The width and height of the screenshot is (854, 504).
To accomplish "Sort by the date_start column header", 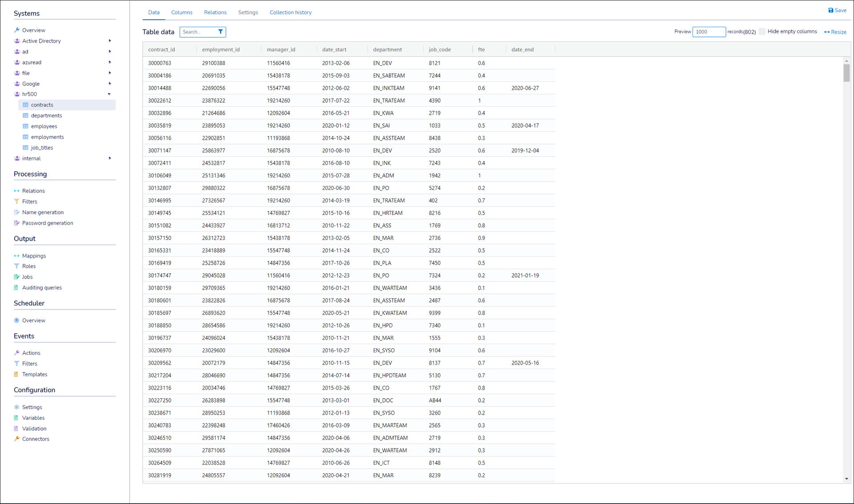I will [x=334, y=49].
